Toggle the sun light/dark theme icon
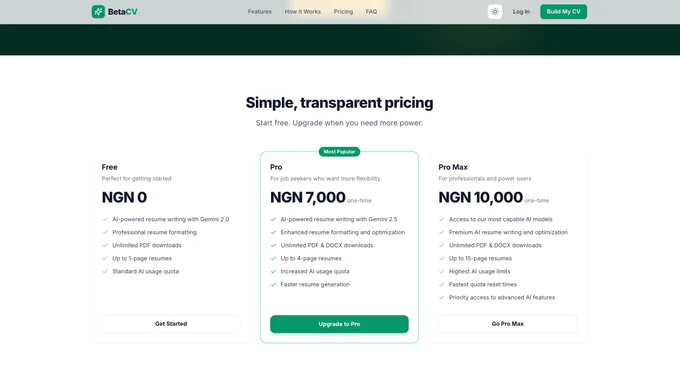 (495, 12)
